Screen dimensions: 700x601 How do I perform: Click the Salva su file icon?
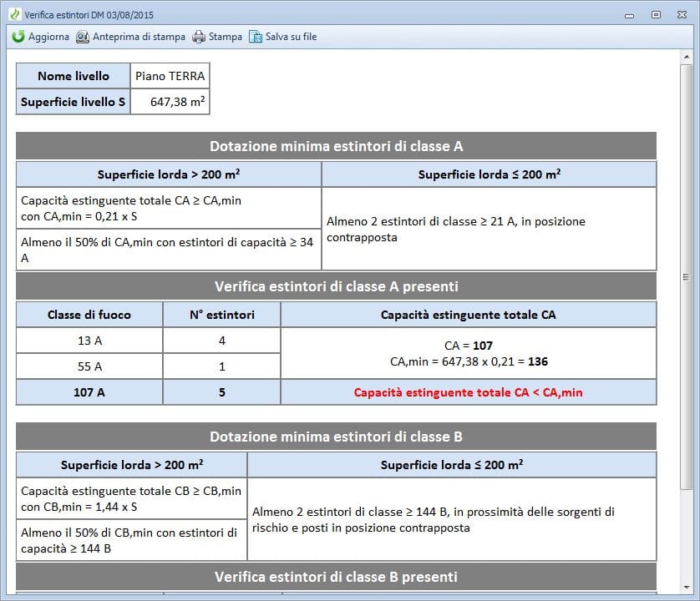[x=256, y=37]
